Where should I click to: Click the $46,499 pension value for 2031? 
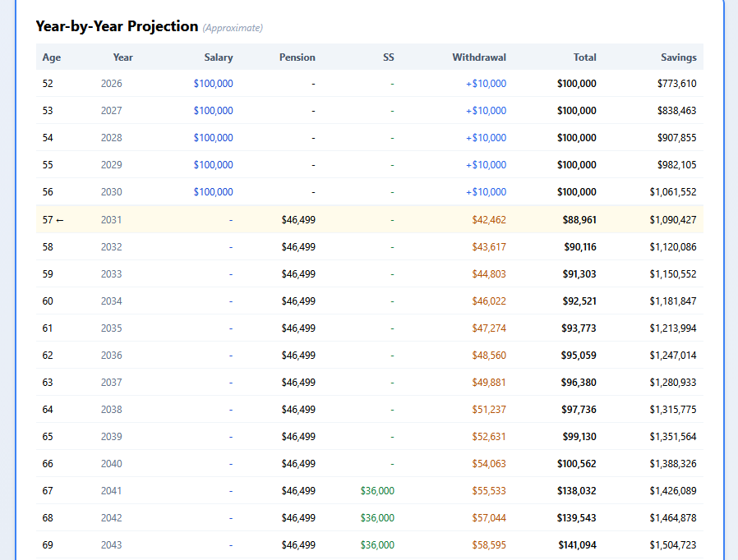click(x=299, y=219)
